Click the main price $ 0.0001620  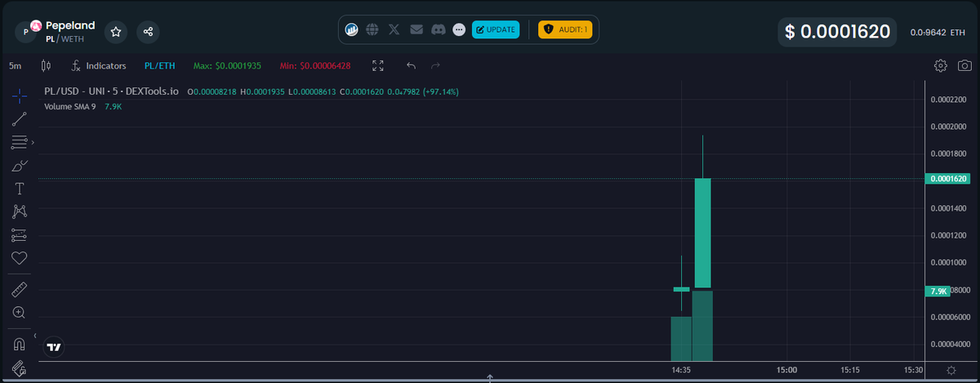[x=837, y=32]
